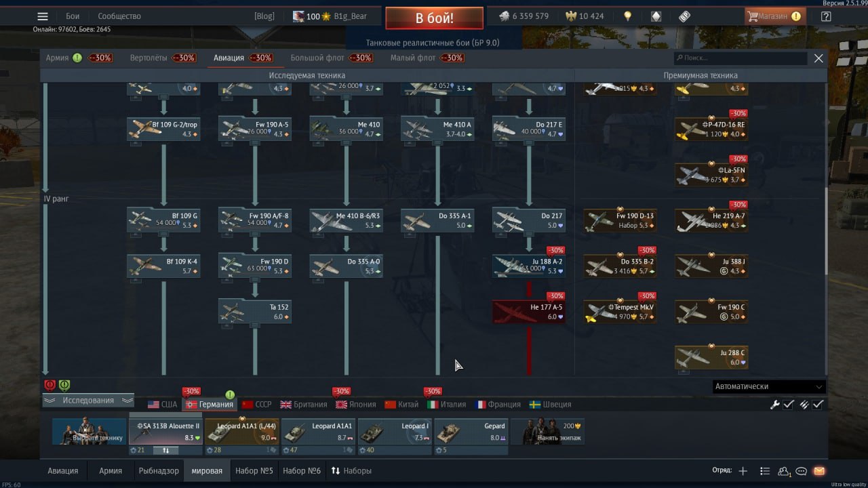Open the hamburger main menu
This screenshot has height=488, width=868.
click(x=43, y=16)
